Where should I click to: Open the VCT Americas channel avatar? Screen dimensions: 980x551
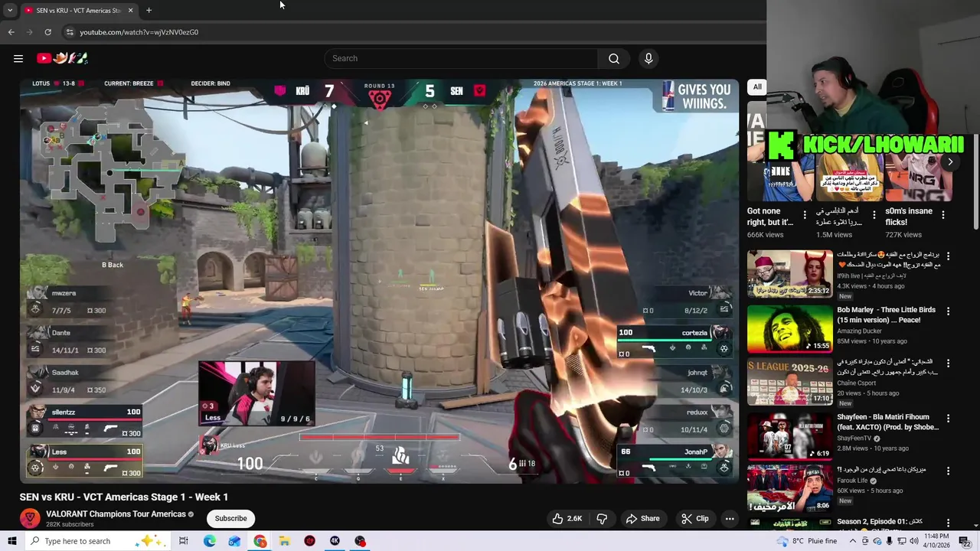(30, 519)
